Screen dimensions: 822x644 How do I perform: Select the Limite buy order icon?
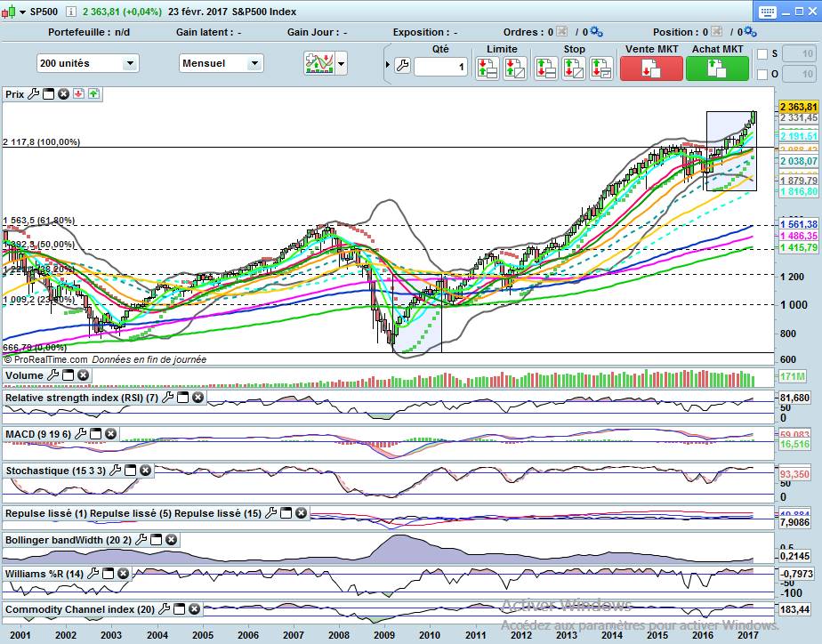[488, 68]
